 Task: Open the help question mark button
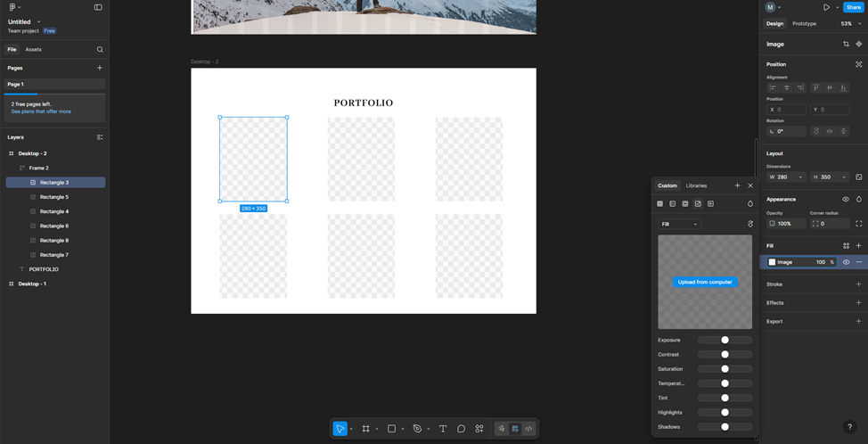click(x=849, y=427)
